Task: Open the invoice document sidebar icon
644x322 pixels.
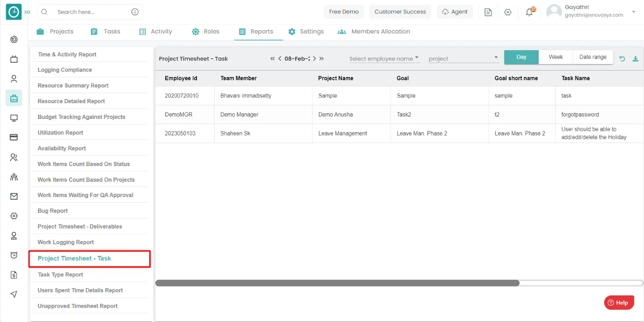Action: coord(14,275)
